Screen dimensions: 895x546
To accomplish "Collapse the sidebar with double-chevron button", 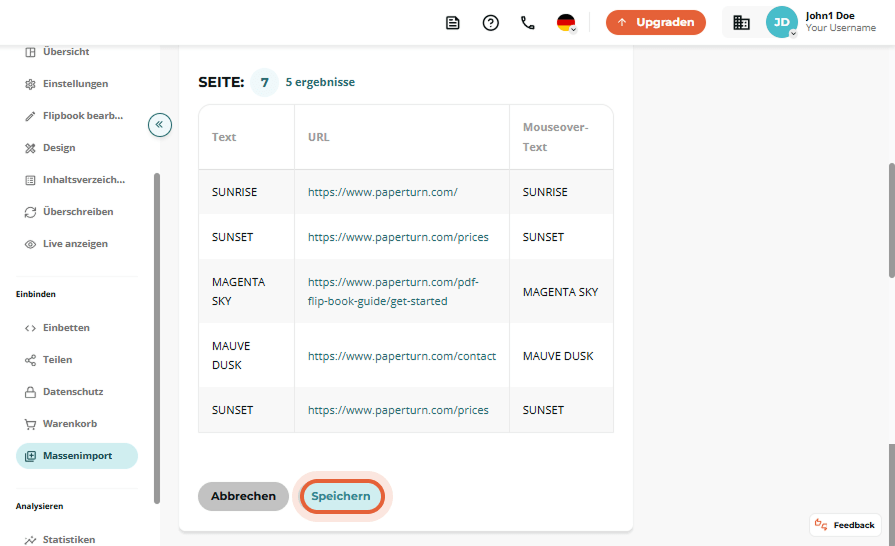I will click(160, 124).
